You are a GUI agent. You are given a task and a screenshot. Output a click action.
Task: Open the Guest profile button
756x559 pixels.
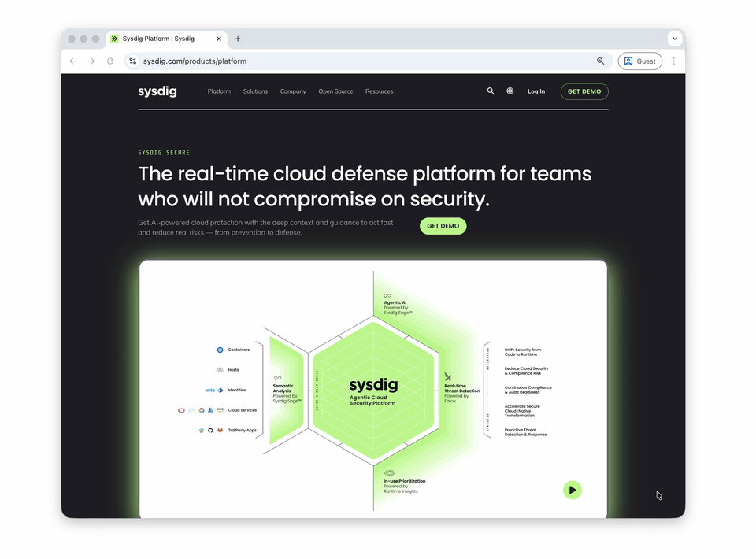639,61
